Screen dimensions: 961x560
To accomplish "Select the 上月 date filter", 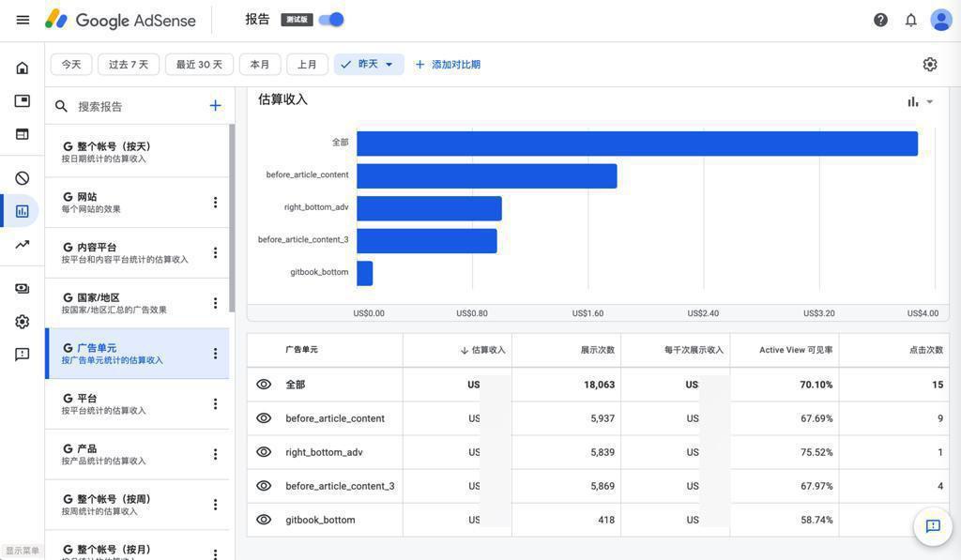I will pos(307,65).
